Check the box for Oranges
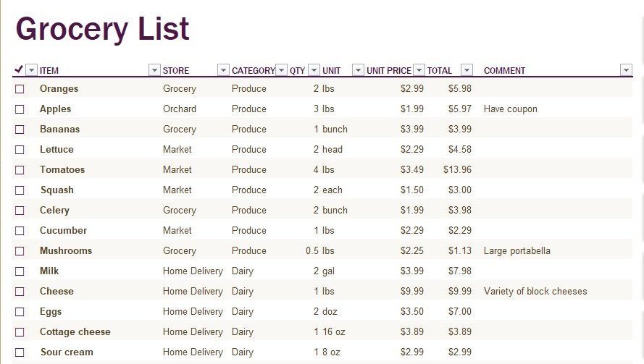The width and height of the screenshot is (644, 364). click(20, 89)
